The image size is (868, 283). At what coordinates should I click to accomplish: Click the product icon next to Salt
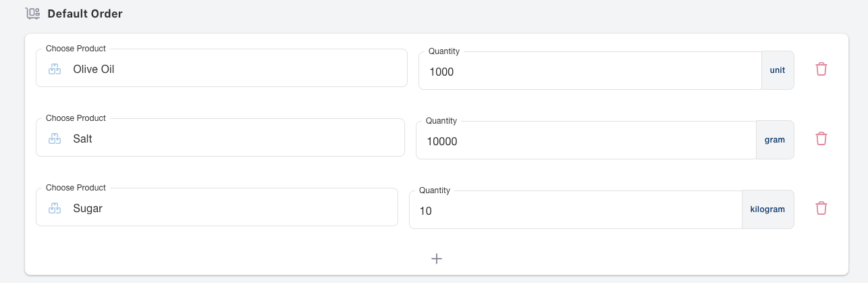pyautogui.click(x=55, y=138)
